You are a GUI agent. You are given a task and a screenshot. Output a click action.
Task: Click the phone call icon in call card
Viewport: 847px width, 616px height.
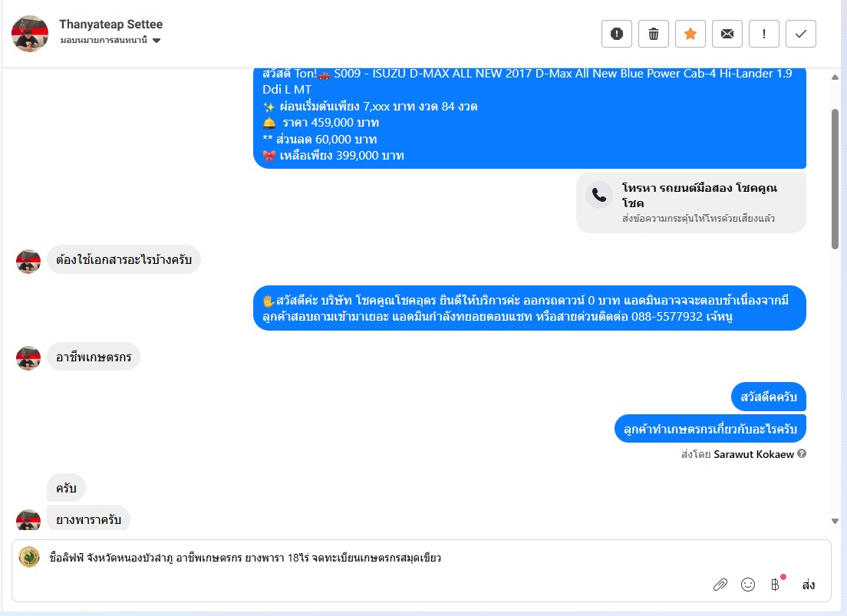click(x=599, y=195)
